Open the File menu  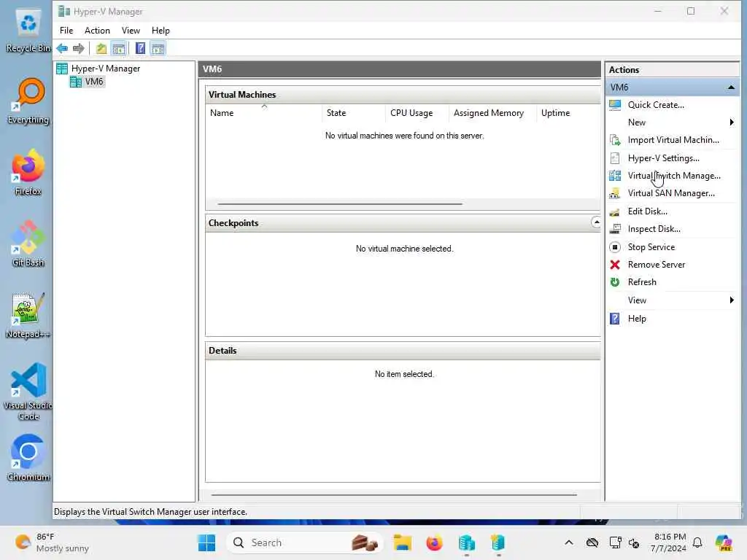point(66,31)
